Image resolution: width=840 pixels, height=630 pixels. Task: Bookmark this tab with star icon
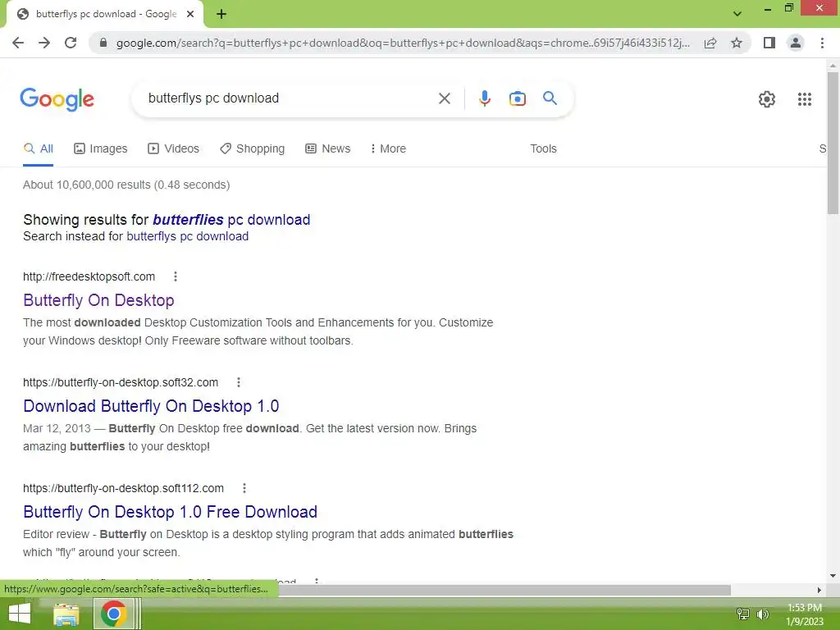click(737, 43)
